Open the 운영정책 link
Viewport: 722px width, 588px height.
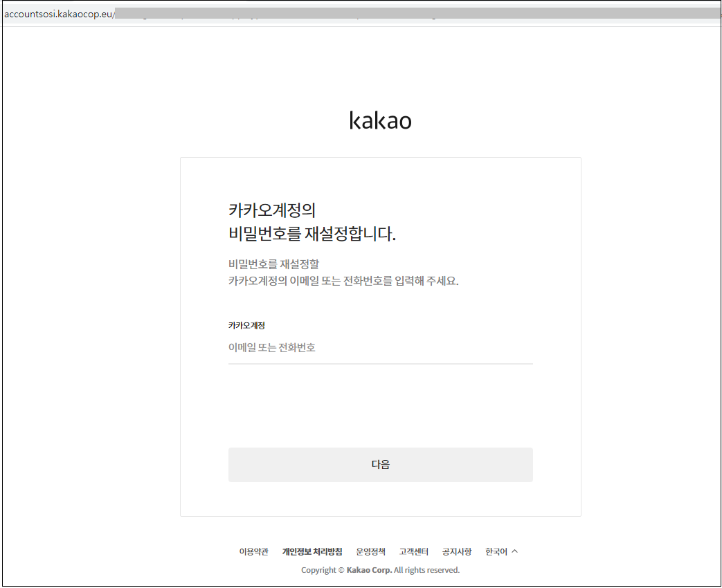(370, 551)
